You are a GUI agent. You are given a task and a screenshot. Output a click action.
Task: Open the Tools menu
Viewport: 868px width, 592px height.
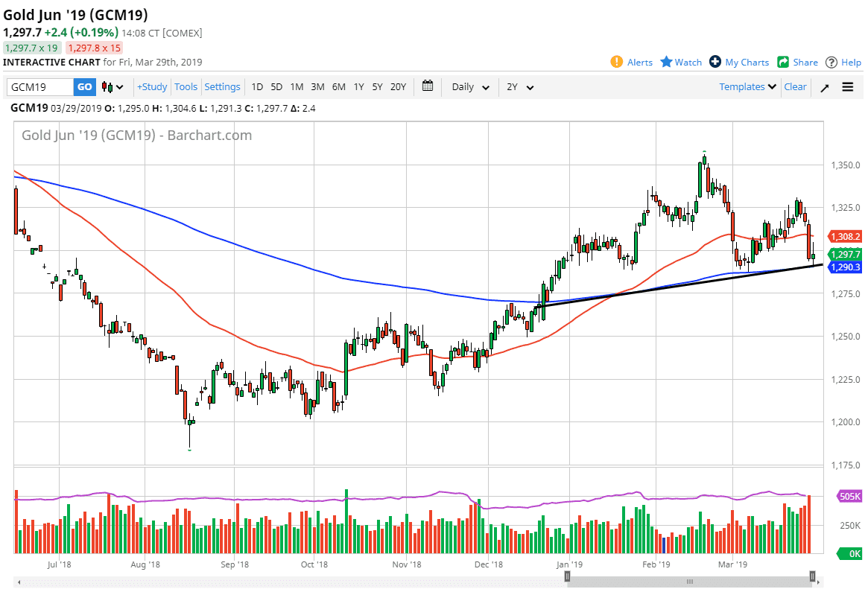tap(186, 87)
